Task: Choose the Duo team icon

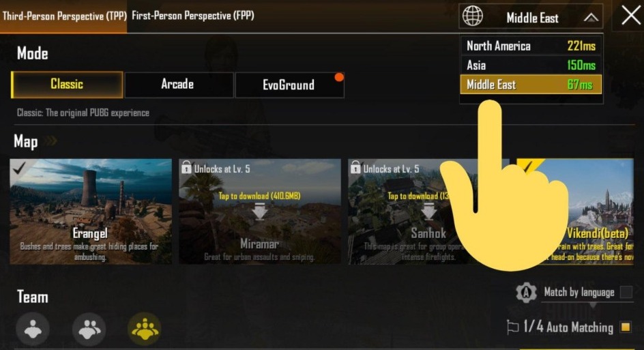Action: point(89,329)
